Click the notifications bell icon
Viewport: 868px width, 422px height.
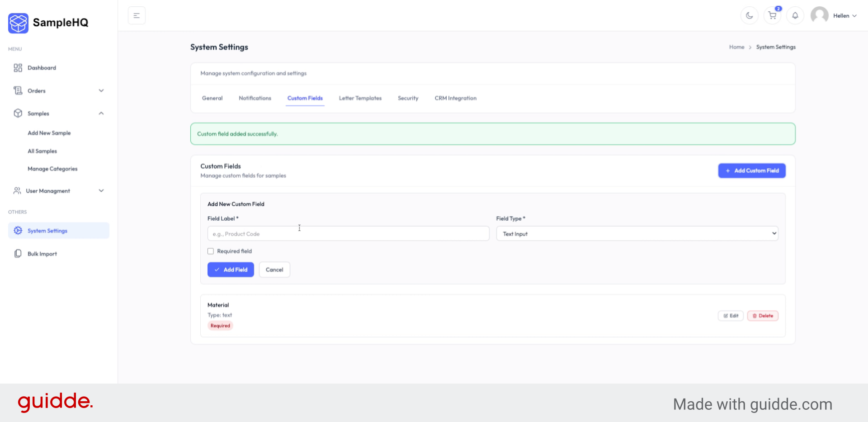pyautogui.click(x=795, y=15)
